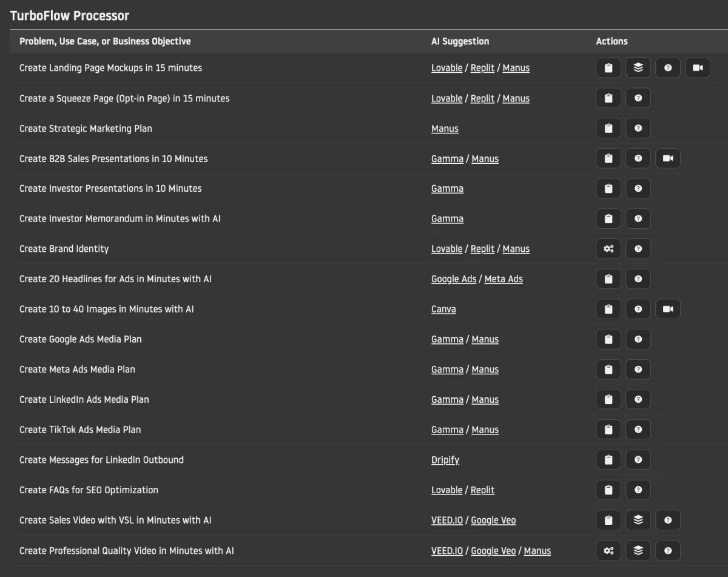This screenshot has width=728, height=577.
Task: Open Gamma link in TikTok Ads Media Plan row
Action: (447, 430)
